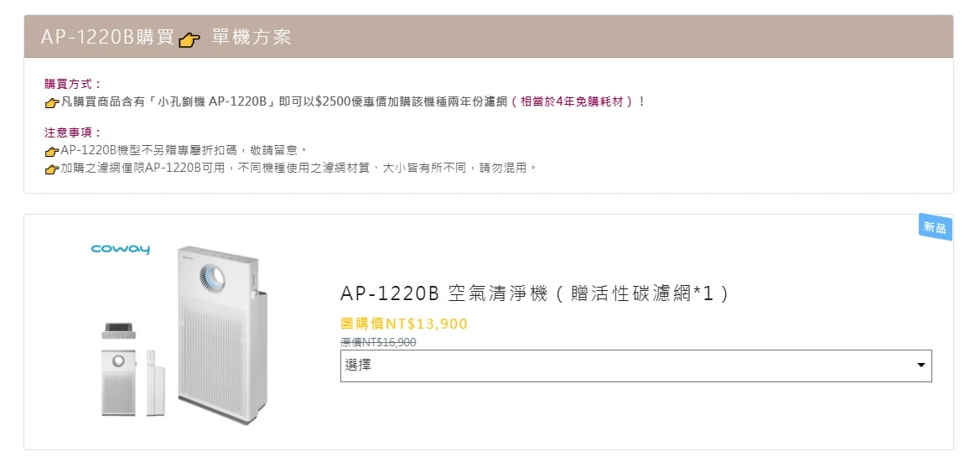Click the filter top-view image above small purifier
This screenshot has height=467, width=980.
[x=119, y=330]
